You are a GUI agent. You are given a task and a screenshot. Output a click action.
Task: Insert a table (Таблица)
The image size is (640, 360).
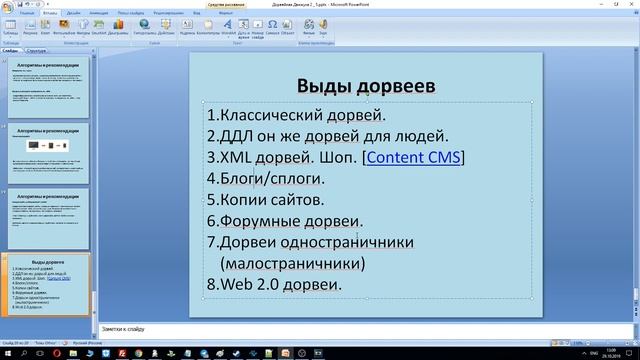pyautogui.click(x=11, y=28)
